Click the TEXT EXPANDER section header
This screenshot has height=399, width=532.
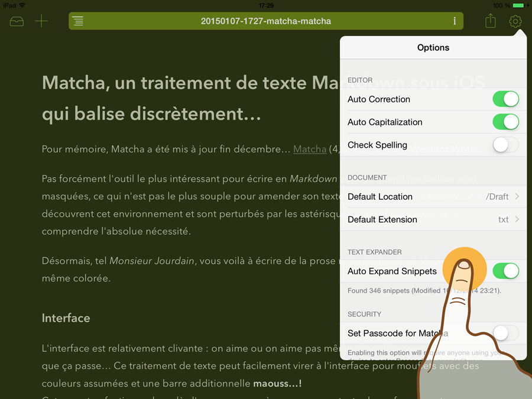pos(375,252)
